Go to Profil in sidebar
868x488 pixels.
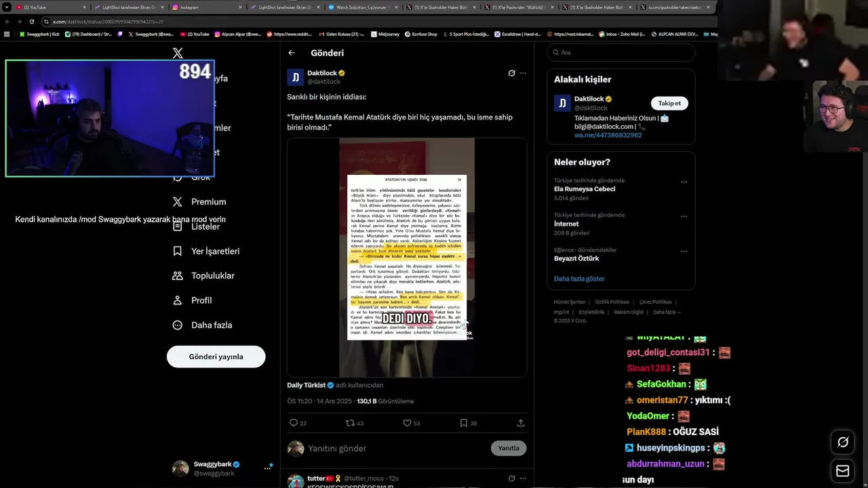(x=192, y=300)
